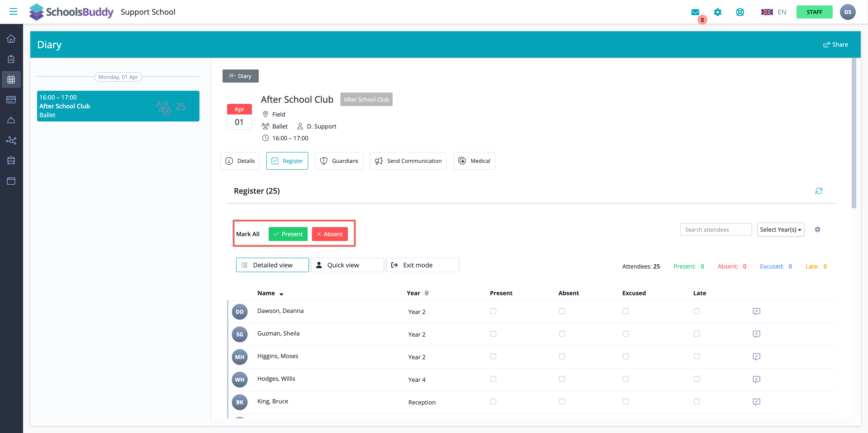
Task: Open the payment card sidebar icon
Action: pyautogui.click(x=11, y=100)
